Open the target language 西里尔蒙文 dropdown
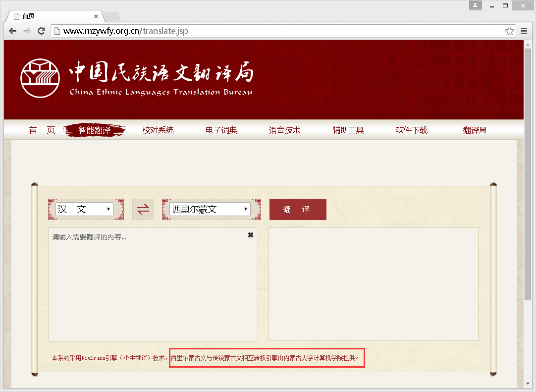This screenshot has width=536, height=392. point(210,209)
